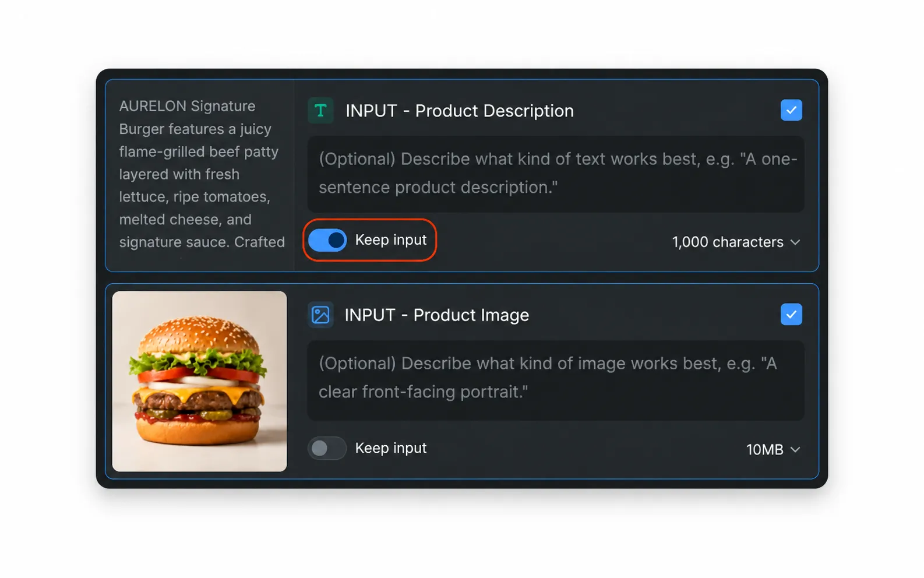Open the 1,000 characters limit dropdown

point(736,242)
